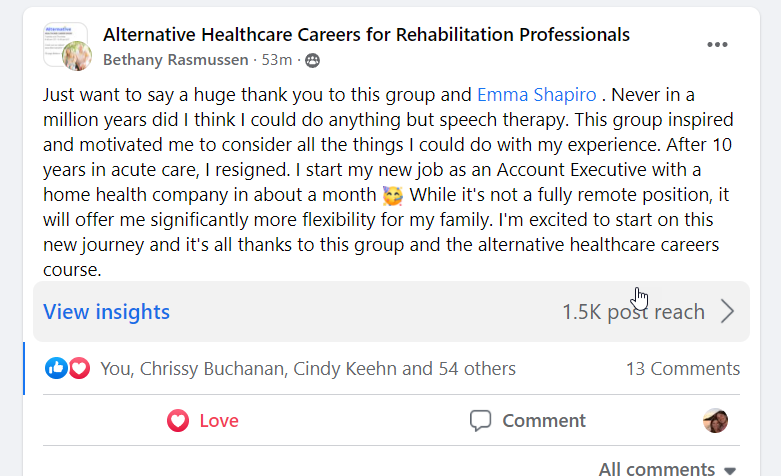Screen dimensions: 781x476
Task: Select your profile avatar to switch commenter
Action: pos(715,421)
